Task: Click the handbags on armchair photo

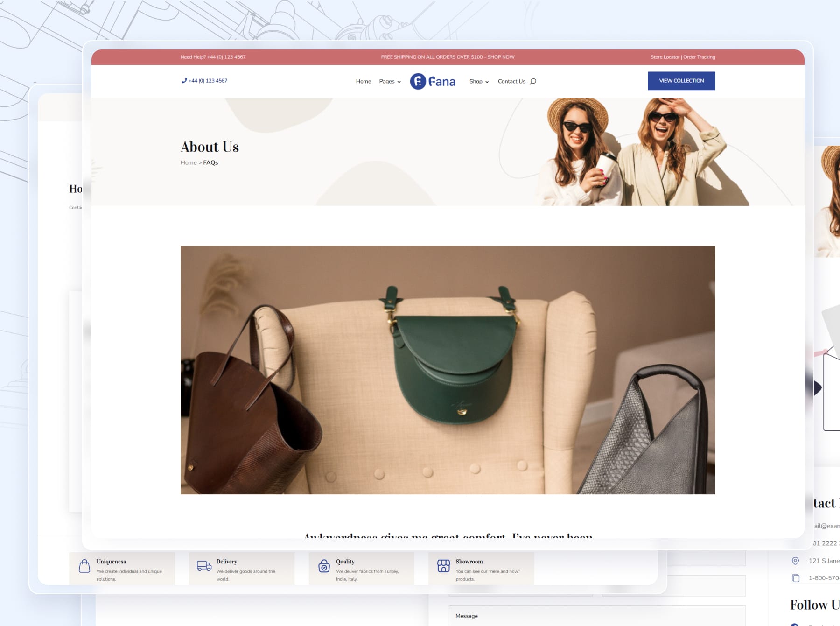Action: click(x=448, y=370)
